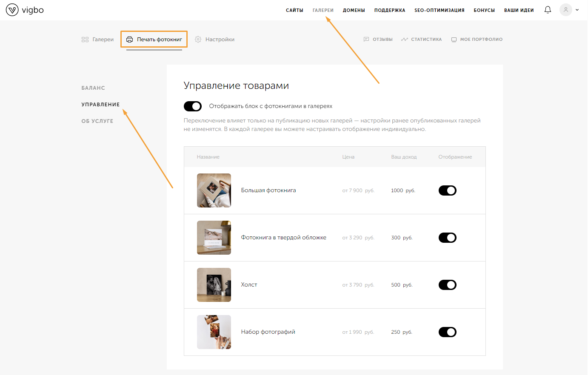Toggle photobook block display in galleries
This screenshot has height=375, width=588.
point(193,106)
